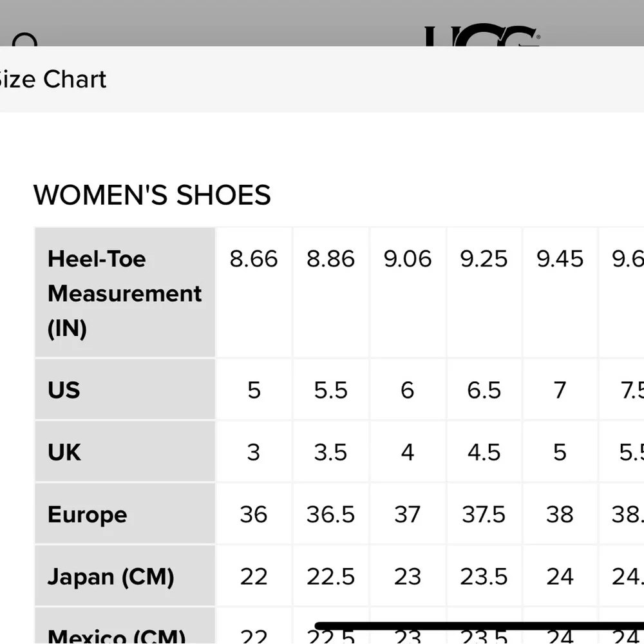Choose size 36 in the Europe row
Viewport: 644px width, 644px height.
[x=254, y=514]
